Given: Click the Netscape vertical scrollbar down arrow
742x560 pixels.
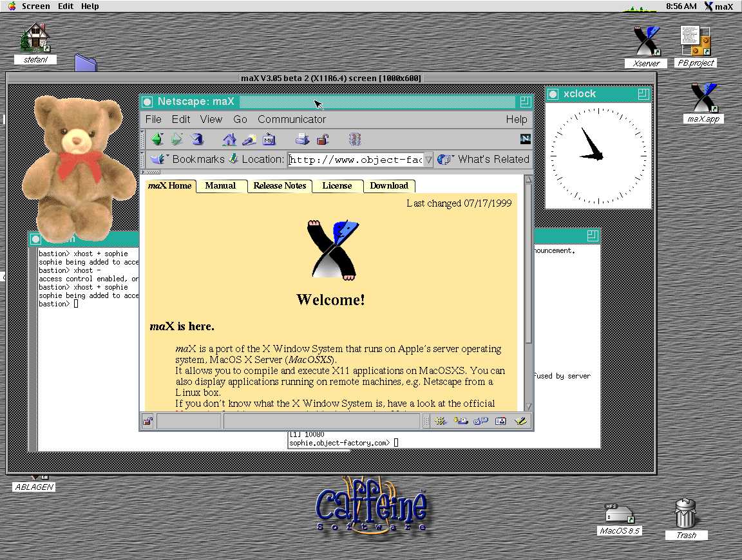Looking at the screenshot, I should tap(528, 406).
